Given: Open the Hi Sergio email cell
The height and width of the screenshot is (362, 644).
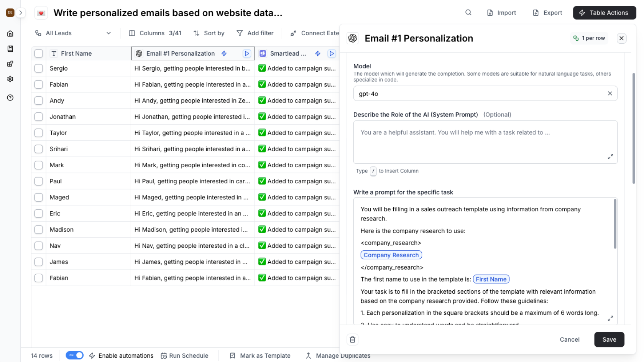Looking at the screenshot, I should (x=193, y=68).
